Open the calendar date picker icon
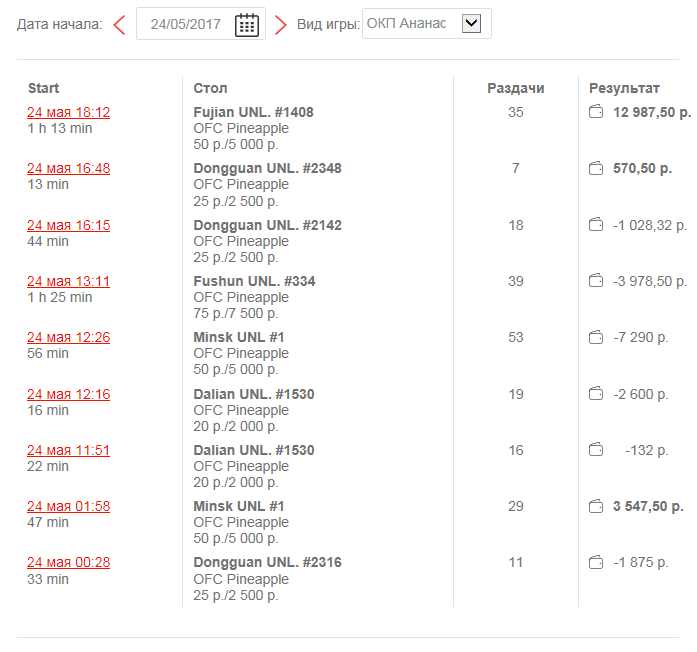697x652 pixels. point(247,24)
